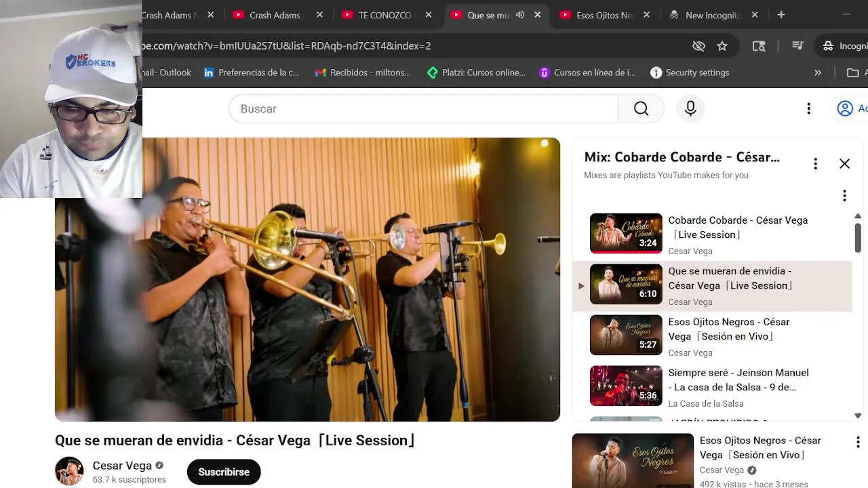Close the TE CONOZCO tab
Viewport: 868px width, 488px height.
(x=429, y=15)
